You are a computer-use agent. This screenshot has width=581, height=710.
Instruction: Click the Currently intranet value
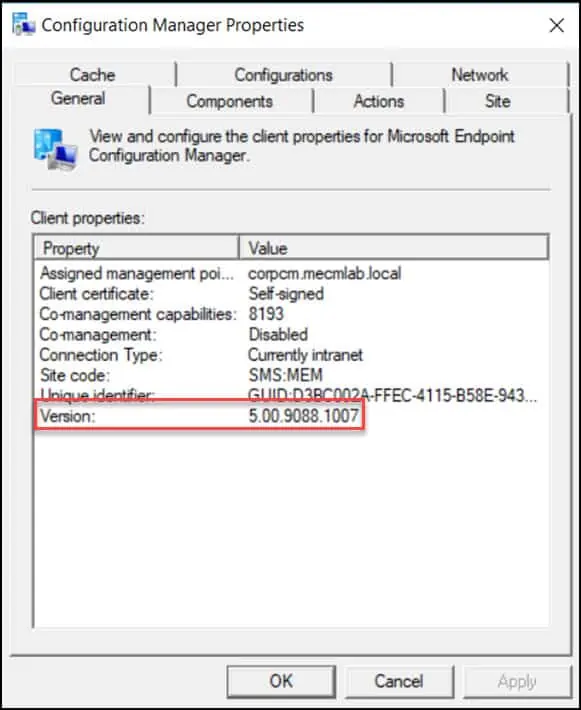pos(306,355)
